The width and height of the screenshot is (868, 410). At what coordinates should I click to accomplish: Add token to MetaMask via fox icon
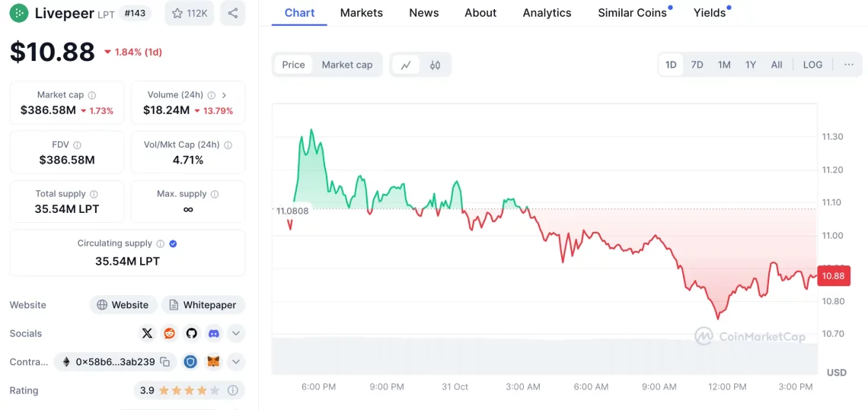(214, 362)
